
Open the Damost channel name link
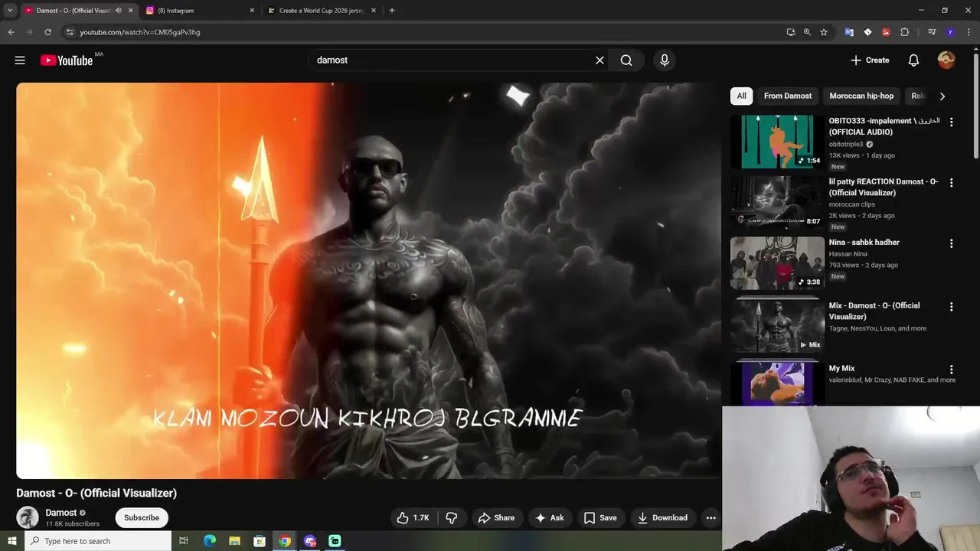pos(61,513)
